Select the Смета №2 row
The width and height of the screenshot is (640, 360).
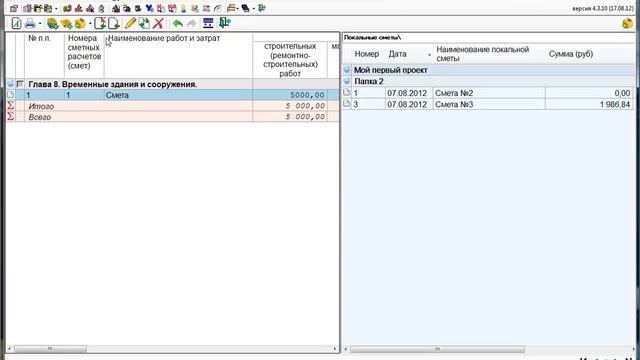(489, 93)
